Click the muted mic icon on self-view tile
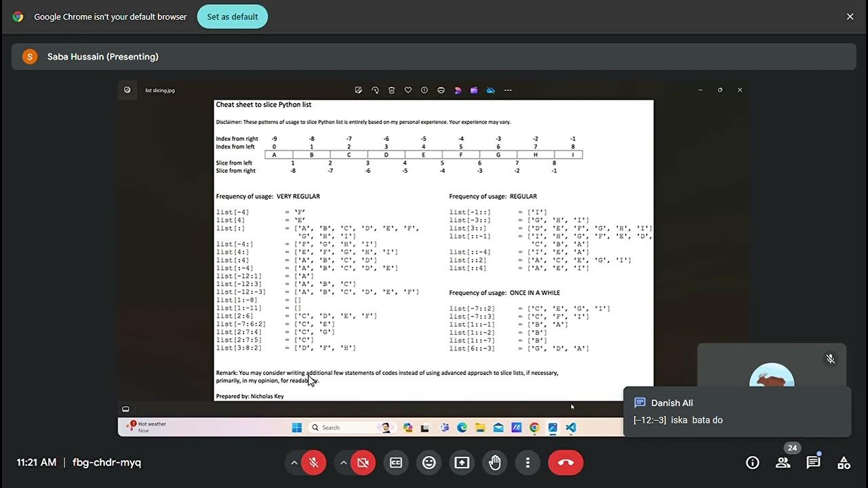The image size is (868, 488). 830,359
